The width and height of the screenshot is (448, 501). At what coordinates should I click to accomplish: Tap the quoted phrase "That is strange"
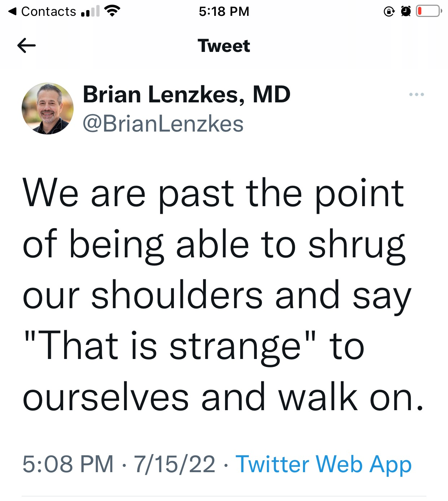(170, 346)
